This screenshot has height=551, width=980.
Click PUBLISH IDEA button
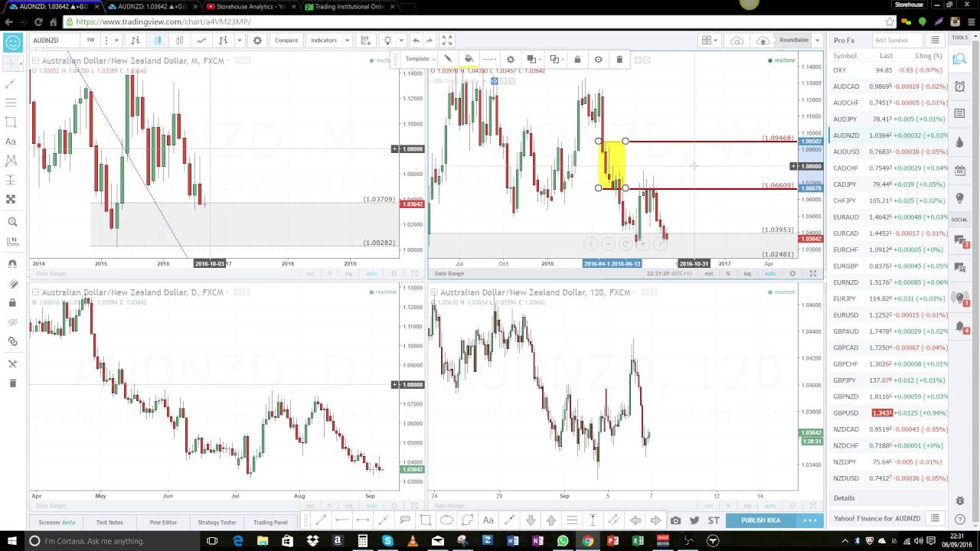pyautogui.click(x=761, y=520)
